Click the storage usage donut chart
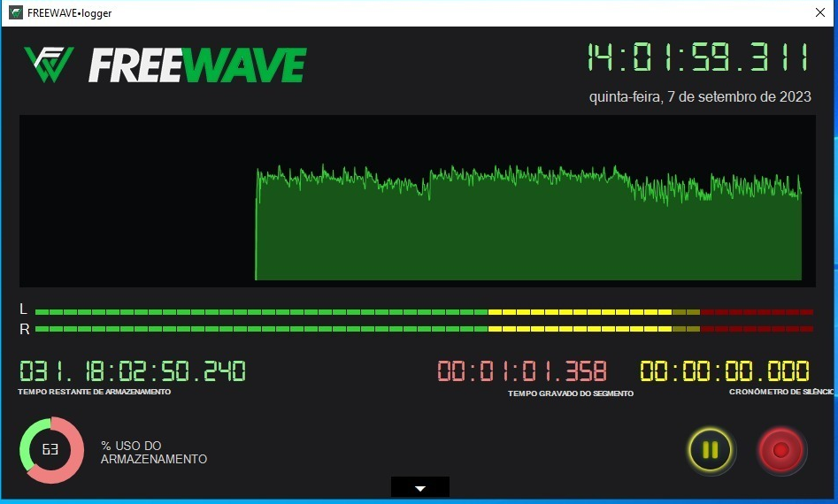Screen dimensions: 838x504 click(51, 450)
